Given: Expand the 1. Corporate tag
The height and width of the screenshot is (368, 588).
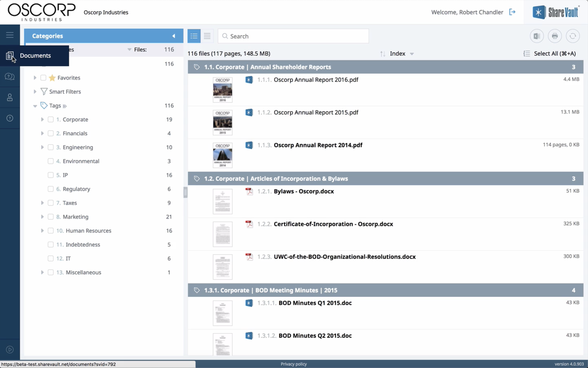Looking at the screenshot, I should [x=42, y=119].
